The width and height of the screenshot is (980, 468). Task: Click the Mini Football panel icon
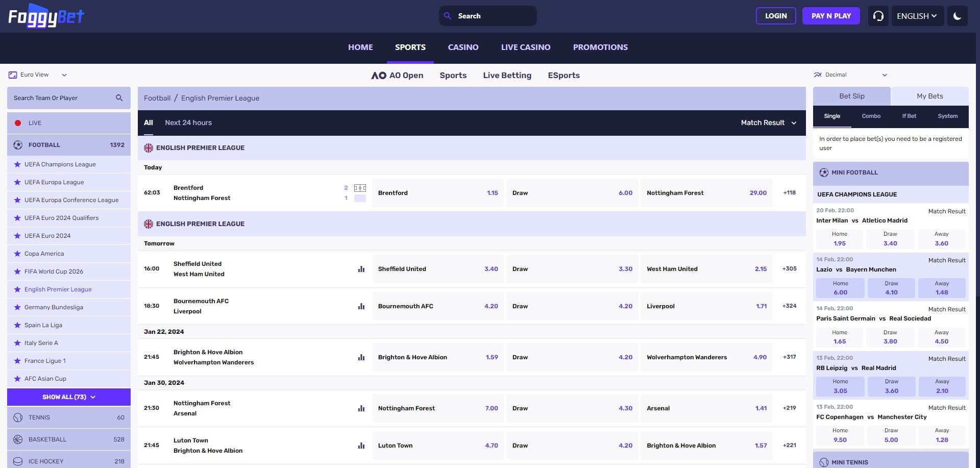(823, 173)
